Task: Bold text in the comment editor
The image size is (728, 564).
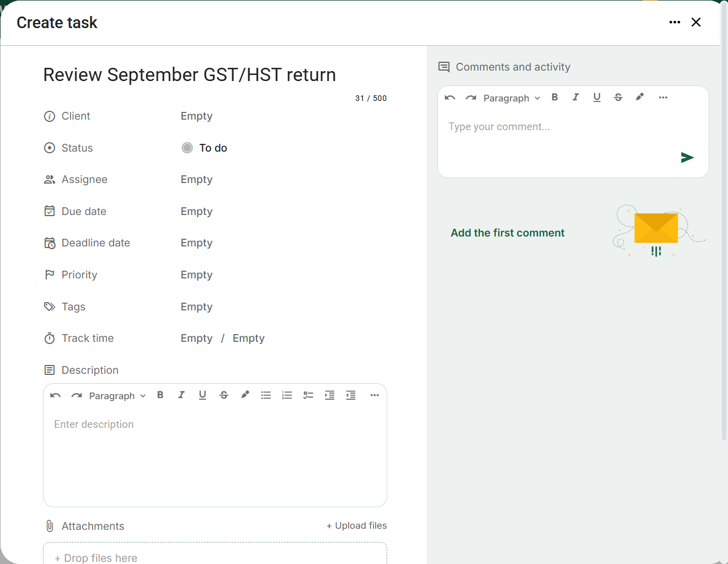Action: (x=555, y=97)
